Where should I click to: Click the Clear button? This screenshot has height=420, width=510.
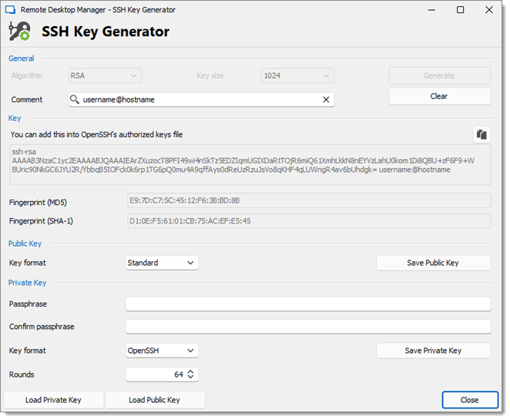[x=439, y=96]
